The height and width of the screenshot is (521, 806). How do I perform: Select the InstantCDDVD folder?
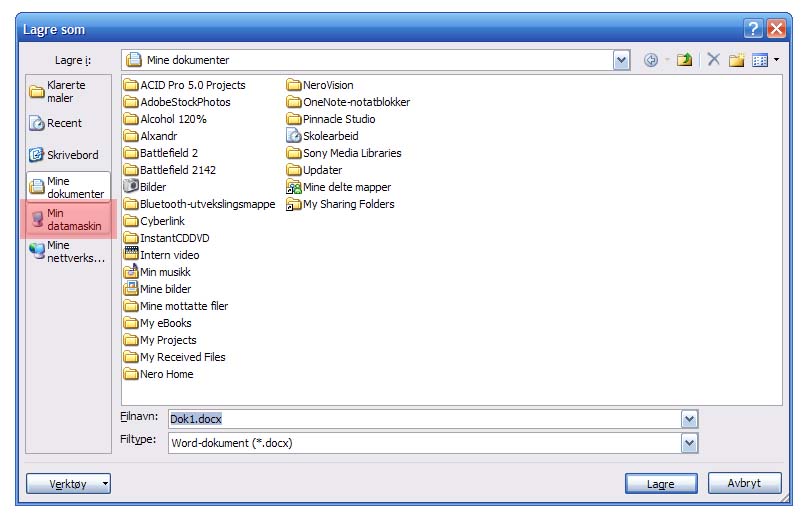pyautogui.click(x=167, y=238)
